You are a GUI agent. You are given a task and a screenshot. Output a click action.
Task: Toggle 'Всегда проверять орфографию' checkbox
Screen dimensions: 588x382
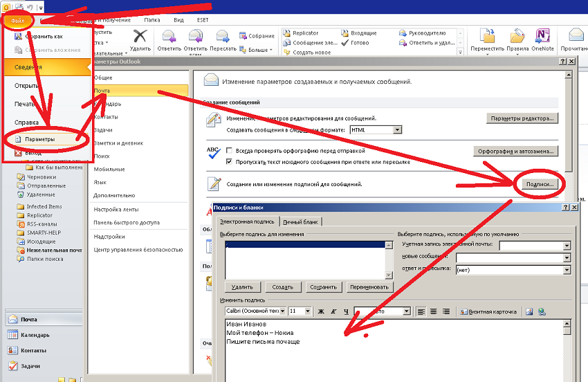[229, 150]
